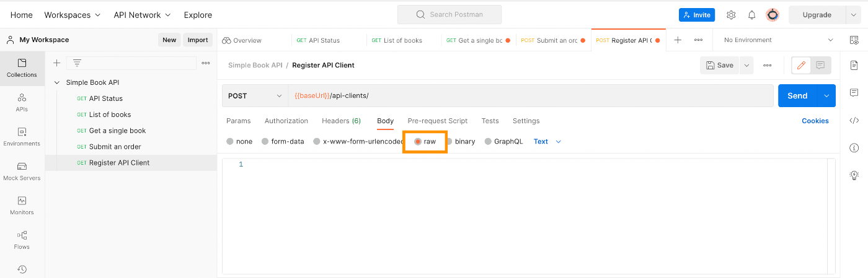Image resolution: width=868 pixels, height=278 pixels.
Task: Add a new request tab with plus
Action: pyautogui.click(x=678, y=40)
